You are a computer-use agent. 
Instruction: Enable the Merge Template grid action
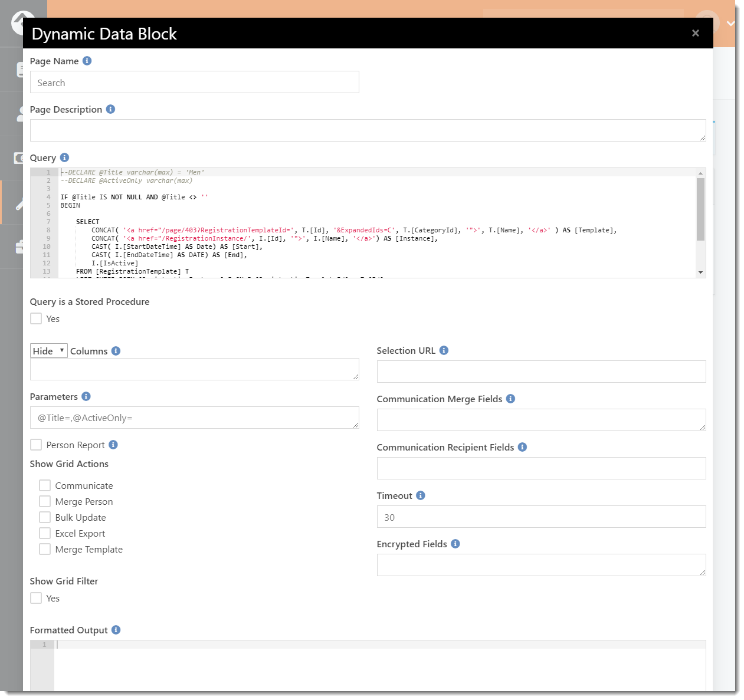45,549
